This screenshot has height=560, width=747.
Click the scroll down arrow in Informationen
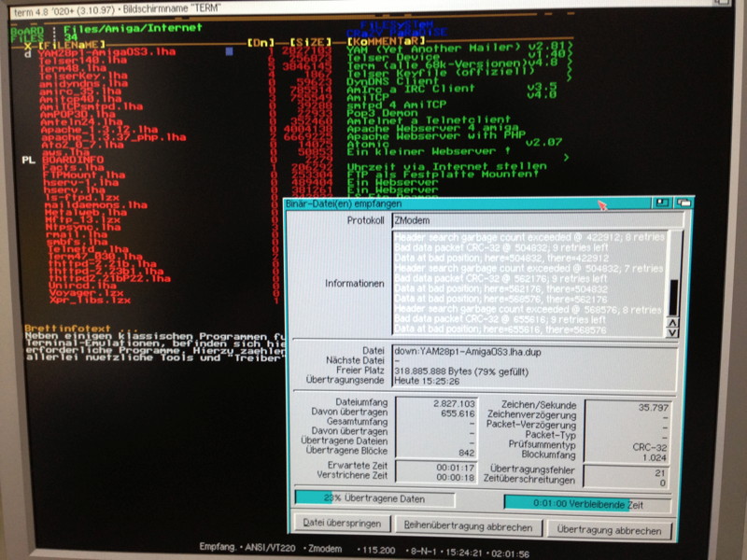(671, 330)
